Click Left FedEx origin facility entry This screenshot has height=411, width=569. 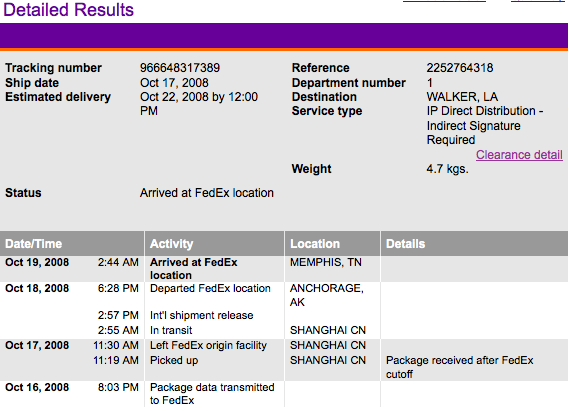pyautogui.click(x=208, y=345)
